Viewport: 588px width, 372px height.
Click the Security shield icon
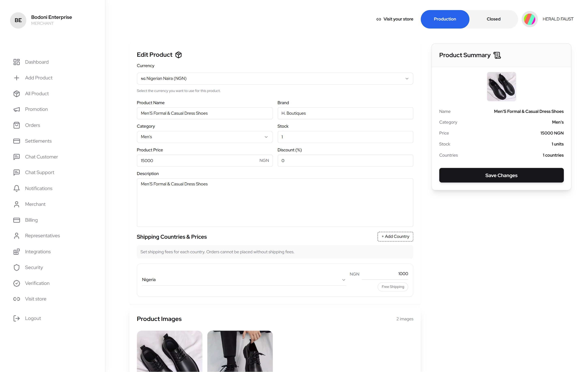tap(16, 267)
